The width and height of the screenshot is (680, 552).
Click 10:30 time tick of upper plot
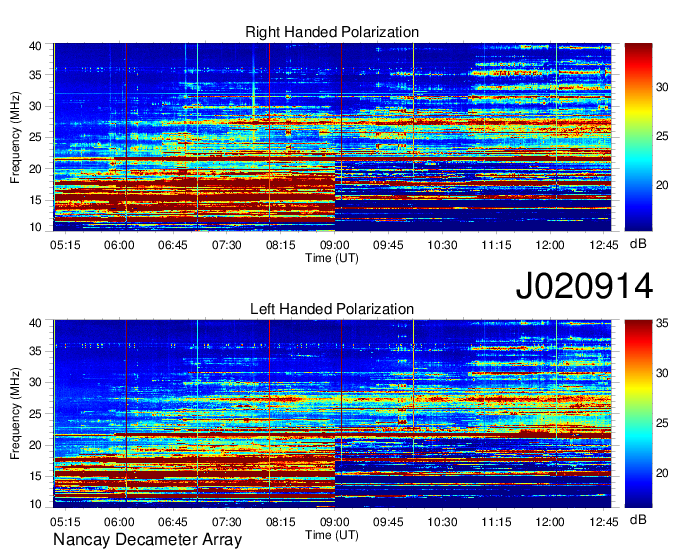[x=442, y=245]
